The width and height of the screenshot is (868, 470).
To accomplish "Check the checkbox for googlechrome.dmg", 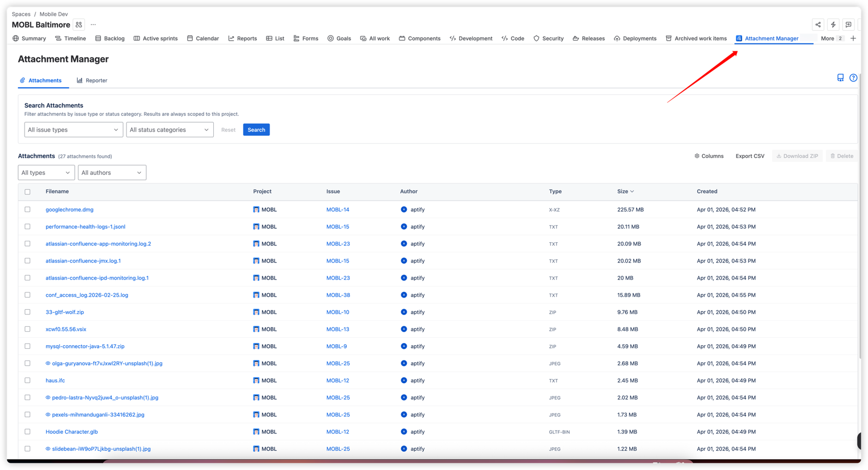I will 28,209.
